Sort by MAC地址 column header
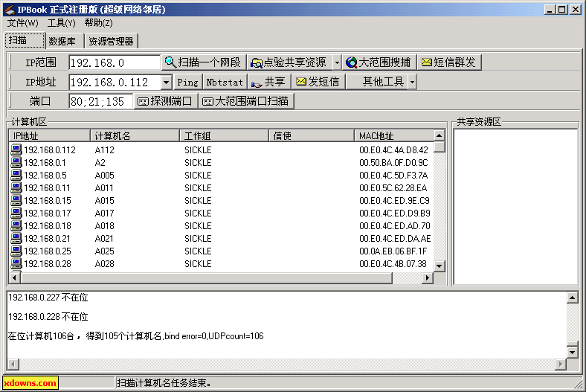Screen dimensions: 586x392 click(394, 135)
